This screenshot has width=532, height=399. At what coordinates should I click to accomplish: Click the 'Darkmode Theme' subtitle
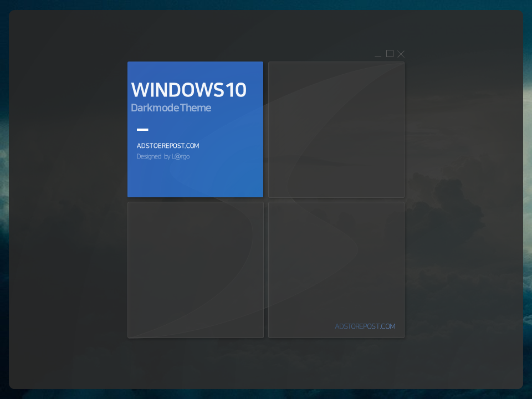(171, 108)
